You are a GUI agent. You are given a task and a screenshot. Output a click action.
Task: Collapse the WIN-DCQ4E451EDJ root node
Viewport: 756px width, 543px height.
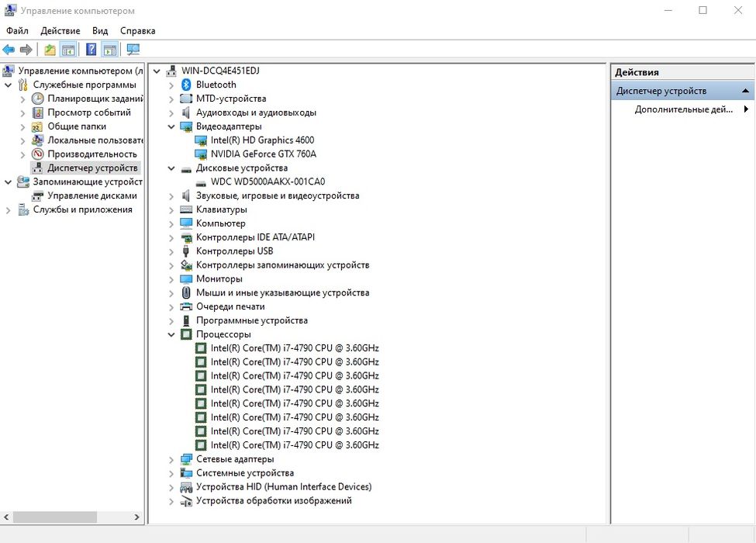click(x=157, y=71)
